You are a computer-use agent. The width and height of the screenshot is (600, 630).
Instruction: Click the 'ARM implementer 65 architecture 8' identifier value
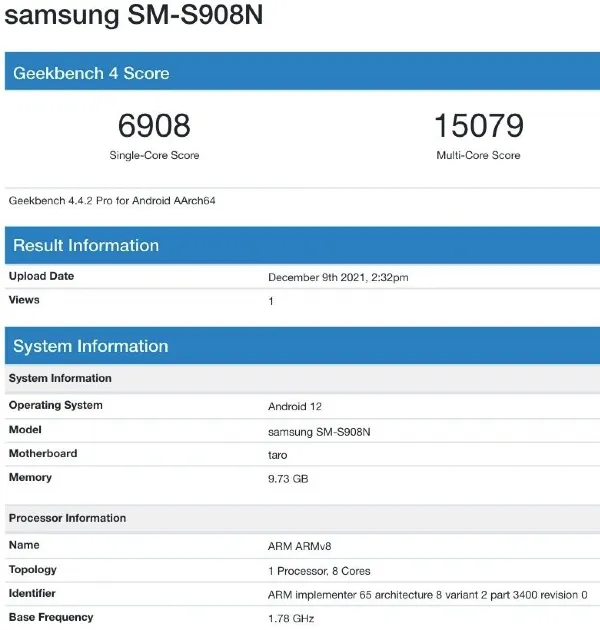(428, 595)
